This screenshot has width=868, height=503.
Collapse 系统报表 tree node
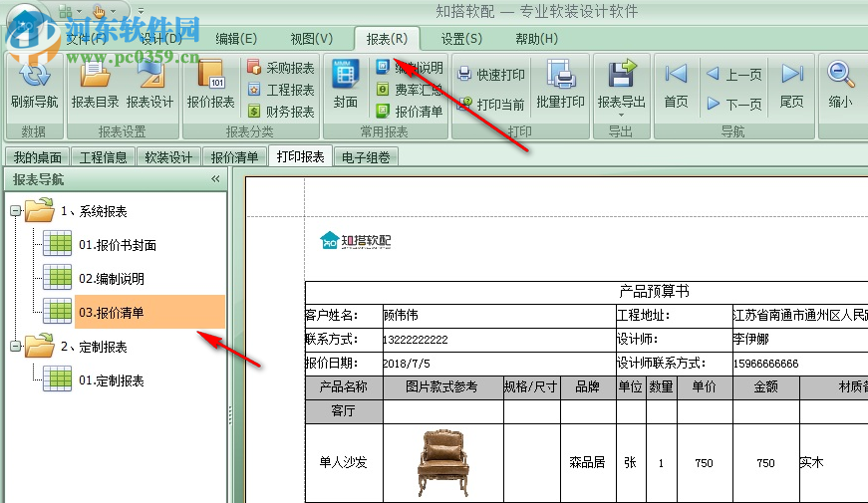16,211
